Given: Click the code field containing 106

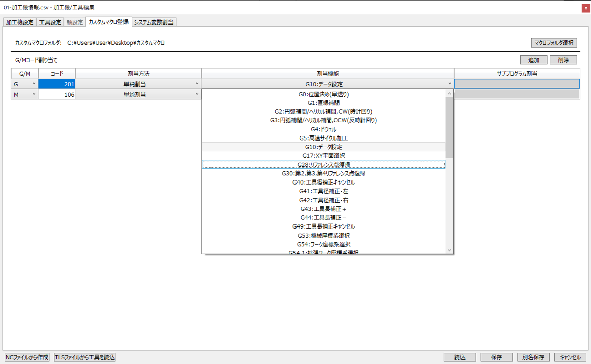Looking at the screenshot, I should [x=57, y=95].
